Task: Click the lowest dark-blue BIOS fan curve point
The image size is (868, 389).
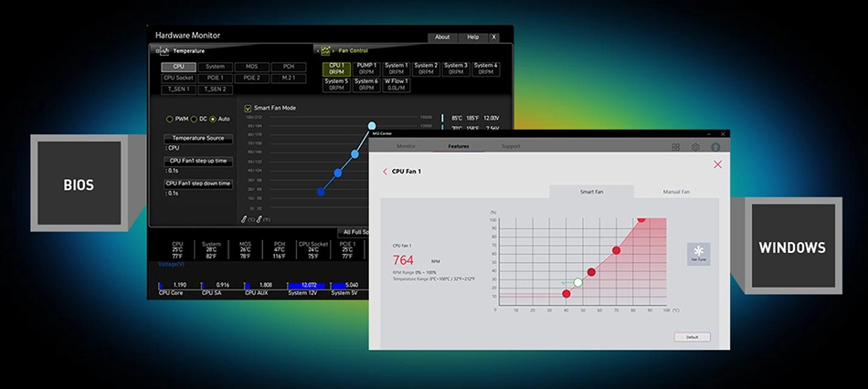Action: [321, 192]
